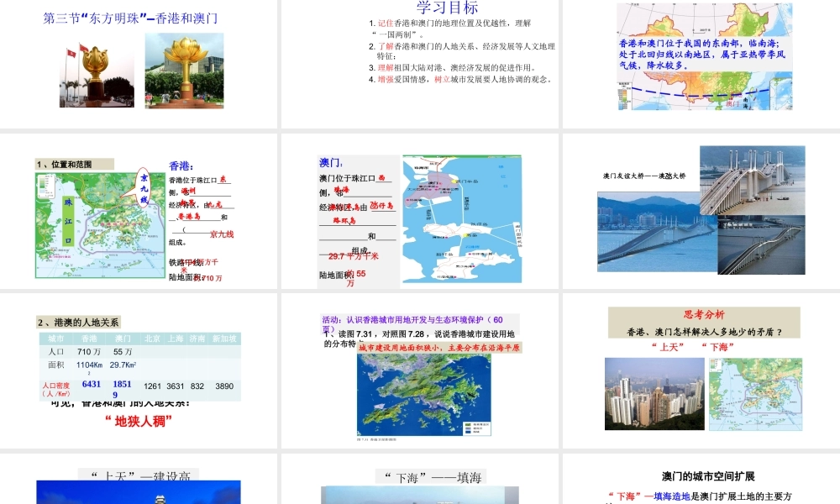Open the title slide "东方明珠"—香港和澳门

(130, 18)
